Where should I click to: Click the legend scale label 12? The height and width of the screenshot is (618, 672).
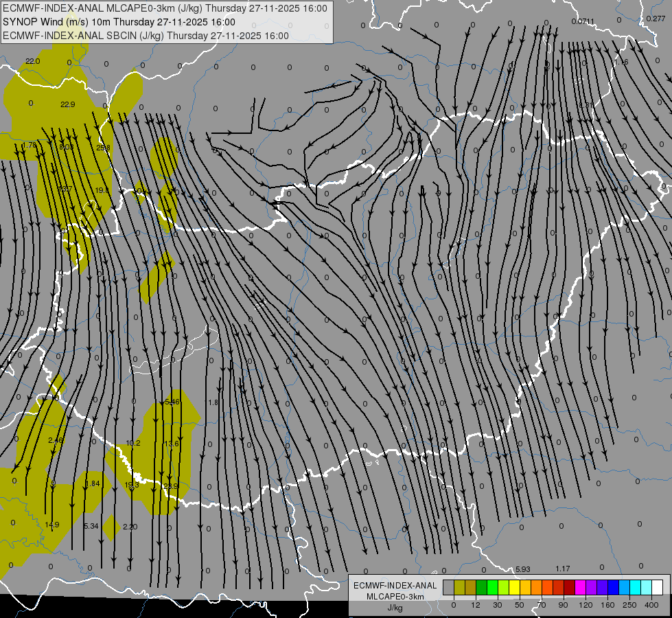[476, 605]
